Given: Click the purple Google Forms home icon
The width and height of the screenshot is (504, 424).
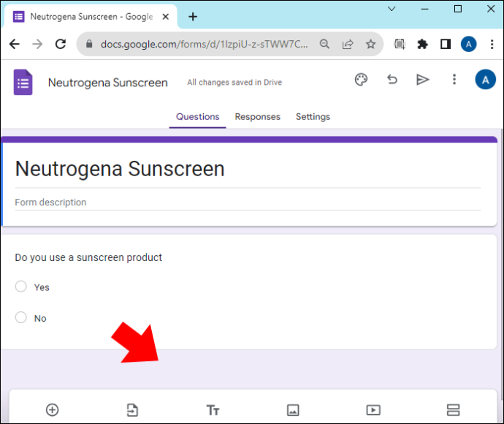Looking at the screenshot, I should point(23,82).
